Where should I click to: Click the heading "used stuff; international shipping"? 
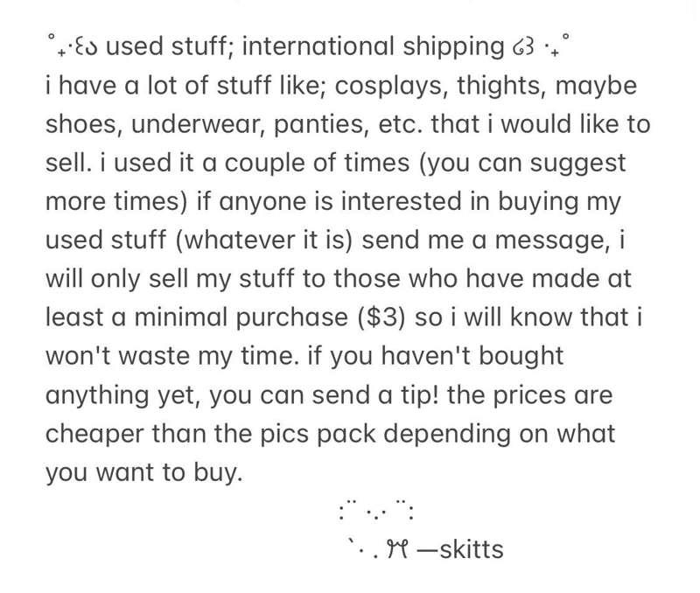coord(305,47)
